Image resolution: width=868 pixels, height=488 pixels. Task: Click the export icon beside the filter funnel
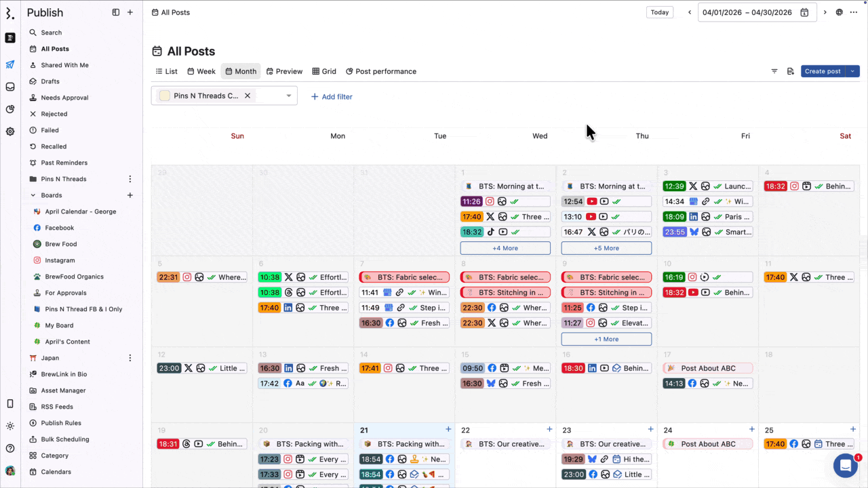[x=791, y=71]
